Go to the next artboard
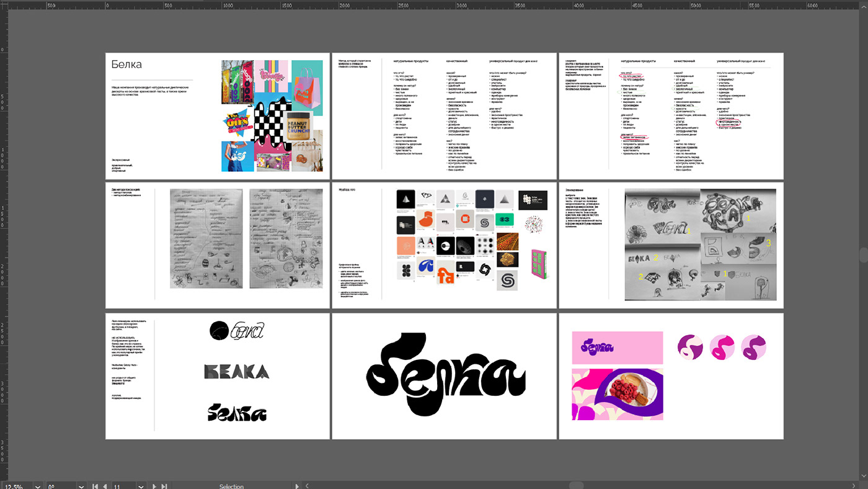Viewport: 868px width, 489px height. tap(155, 486)
